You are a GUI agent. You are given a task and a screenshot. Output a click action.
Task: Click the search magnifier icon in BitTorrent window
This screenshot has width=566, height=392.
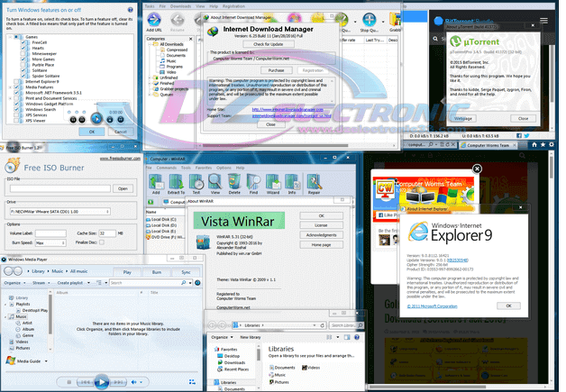point(435,39)
